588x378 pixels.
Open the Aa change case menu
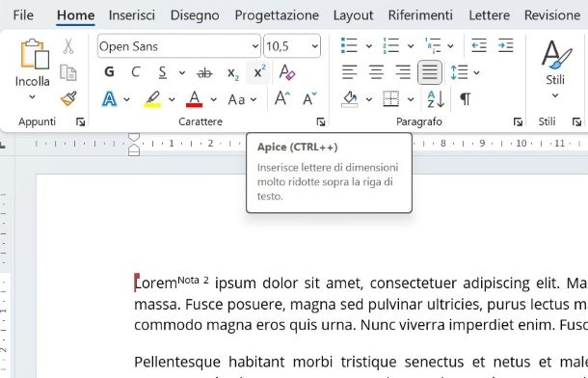point(242,99)
